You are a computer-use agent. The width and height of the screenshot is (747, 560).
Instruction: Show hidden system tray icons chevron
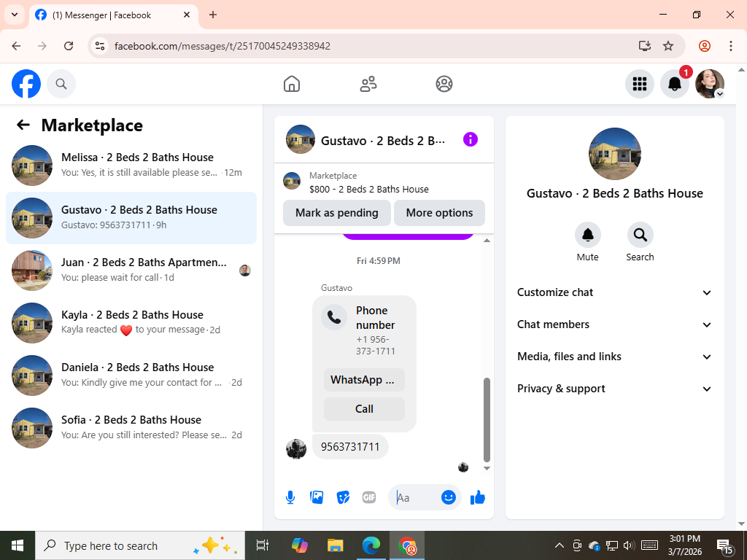pos(560,545)
